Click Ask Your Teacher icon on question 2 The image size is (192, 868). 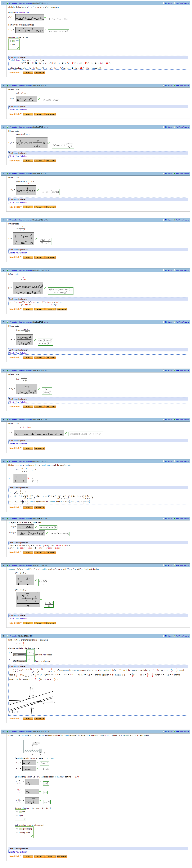click(174, 86)
